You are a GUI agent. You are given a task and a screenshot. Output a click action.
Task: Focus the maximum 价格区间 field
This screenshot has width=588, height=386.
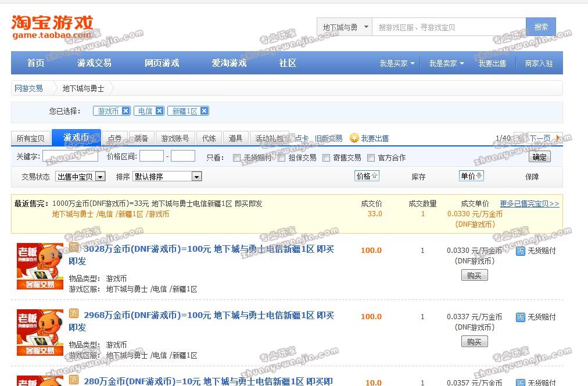pos(183,156)
